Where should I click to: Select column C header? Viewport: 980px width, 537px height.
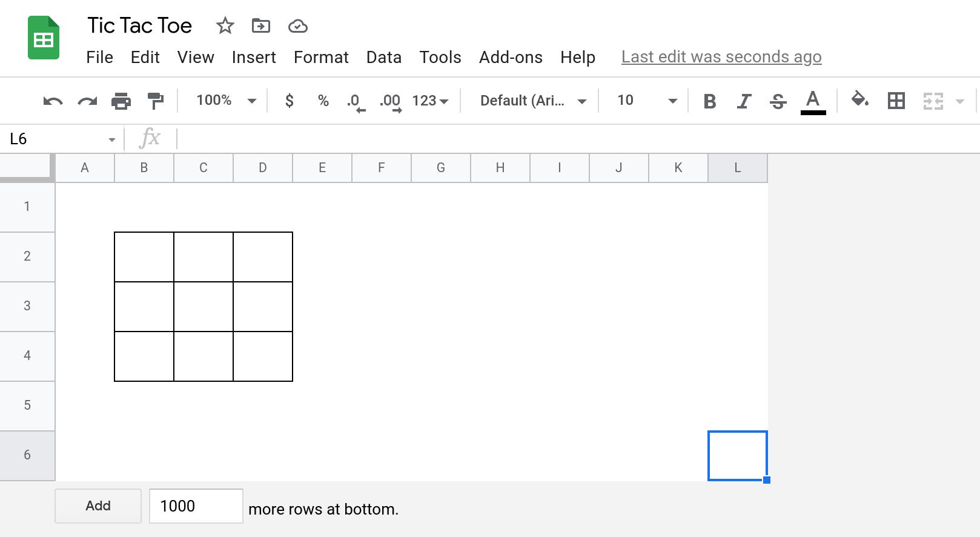click(204, 168)
